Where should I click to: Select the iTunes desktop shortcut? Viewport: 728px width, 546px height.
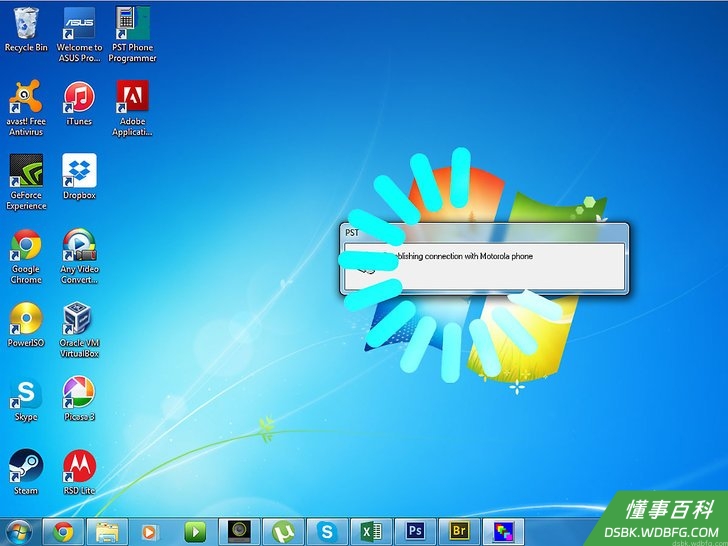coord(79,103)
